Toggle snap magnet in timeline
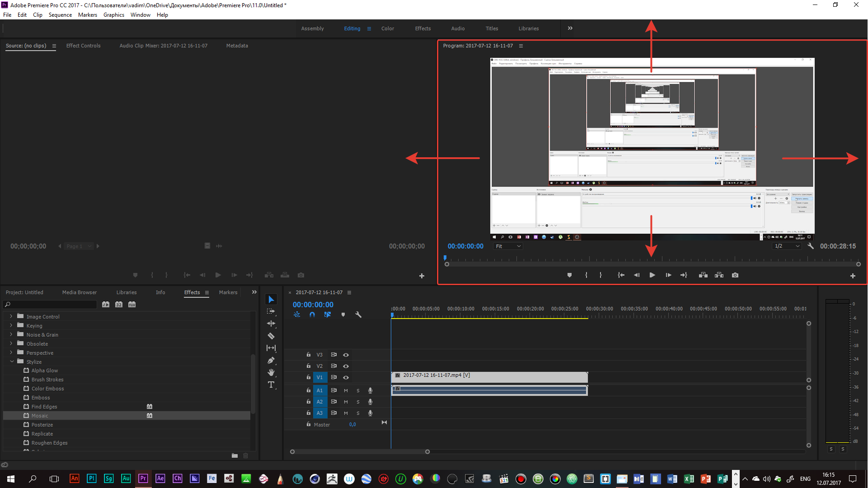This screenshot has height=488, width=868. click(x=312, y=314)
